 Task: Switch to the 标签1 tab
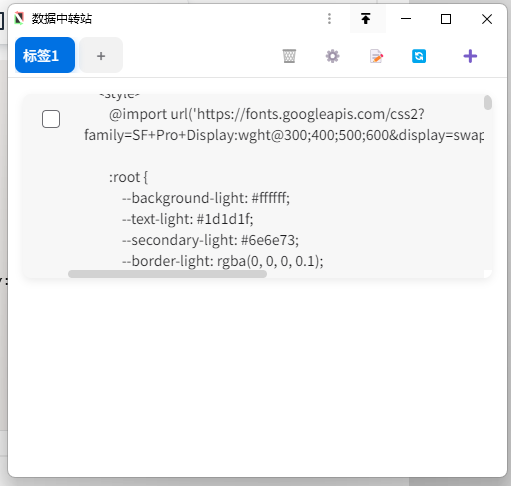coord(45,55)
